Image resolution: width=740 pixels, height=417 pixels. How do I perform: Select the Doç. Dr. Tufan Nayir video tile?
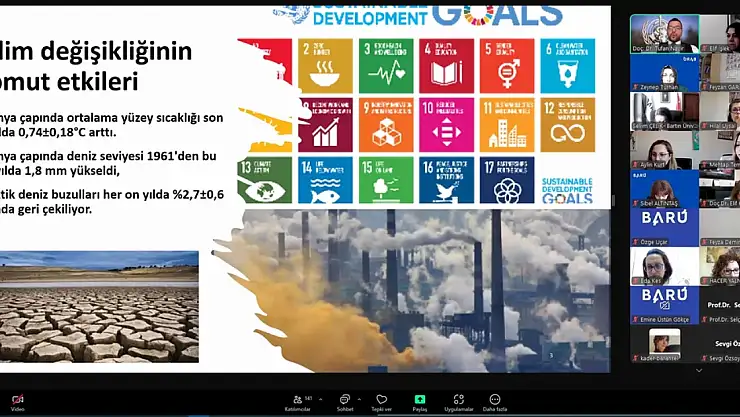pyautogui.click(x=664, y=33)
